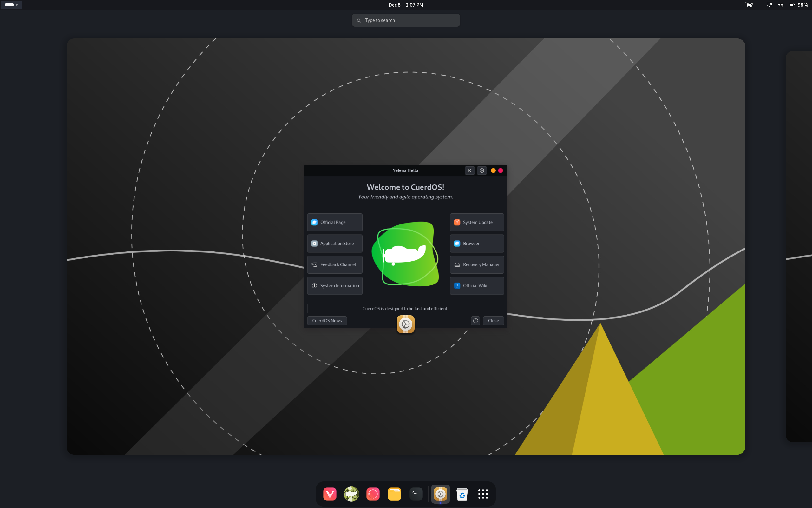Switch to the adjacent workspace thumbnail
The width and height of the screenshot is (812, 508).
coord(799,246)
